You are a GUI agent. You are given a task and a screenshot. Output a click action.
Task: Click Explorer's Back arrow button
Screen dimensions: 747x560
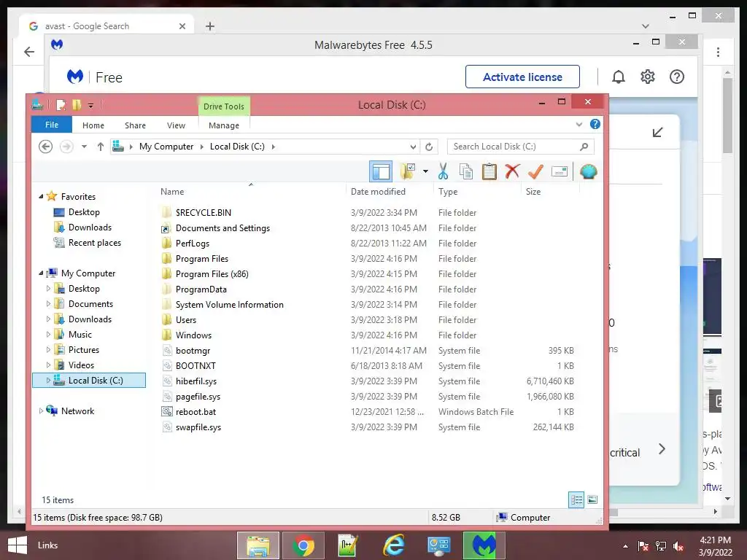click(46, 147)
